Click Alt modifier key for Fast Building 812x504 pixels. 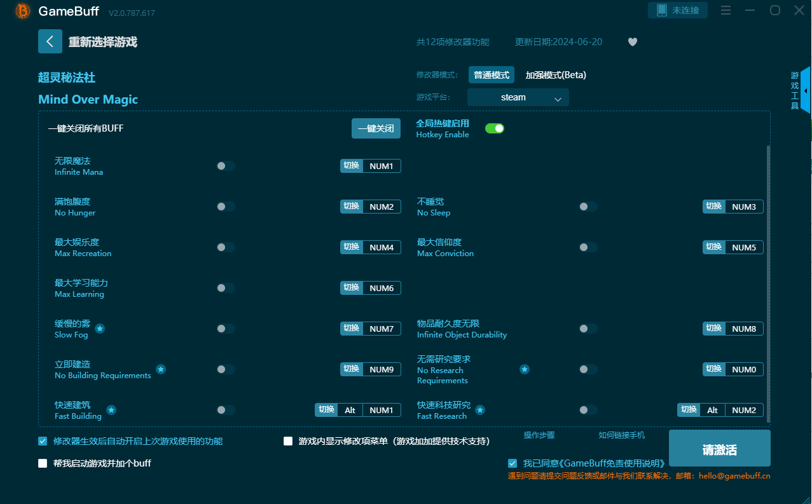(x=350, y=411)
